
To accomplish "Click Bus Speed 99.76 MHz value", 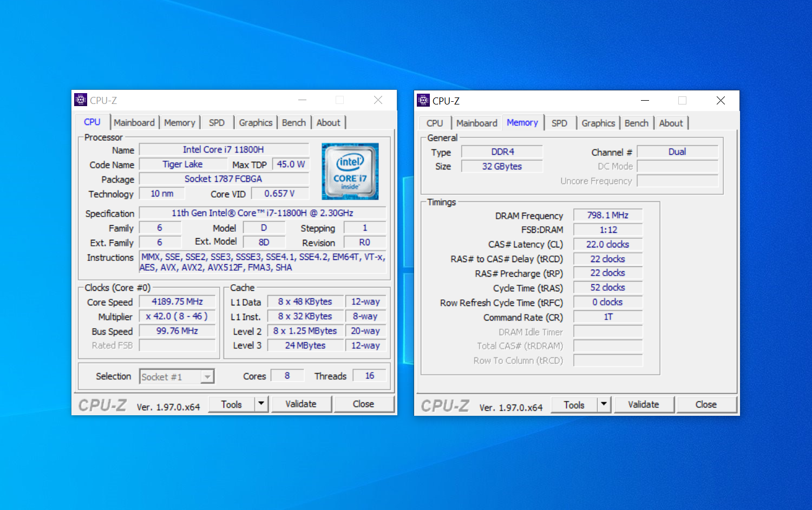I will coord(178,331).
